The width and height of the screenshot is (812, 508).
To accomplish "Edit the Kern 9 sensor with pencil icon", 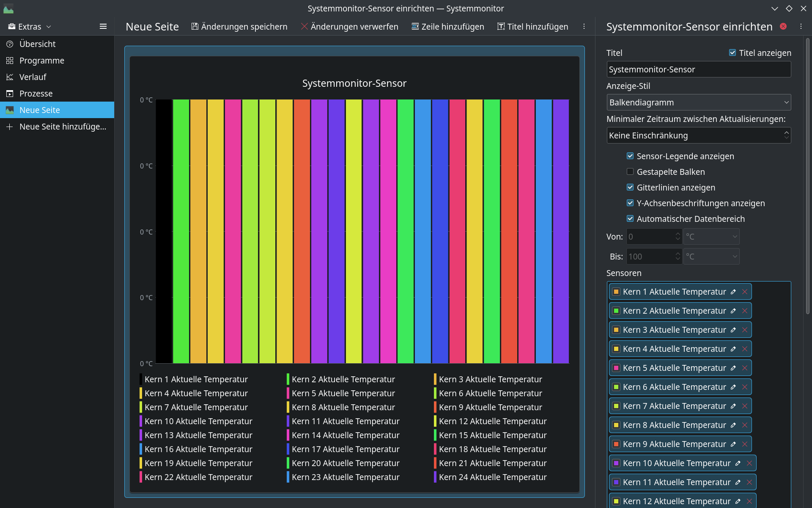I will point(733,444).
